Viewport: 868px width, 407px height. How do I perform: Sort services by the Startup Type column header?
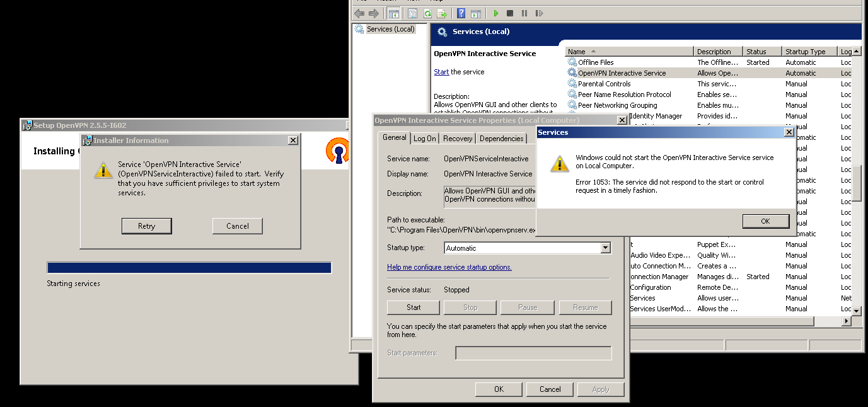click(x=809, y=52)
